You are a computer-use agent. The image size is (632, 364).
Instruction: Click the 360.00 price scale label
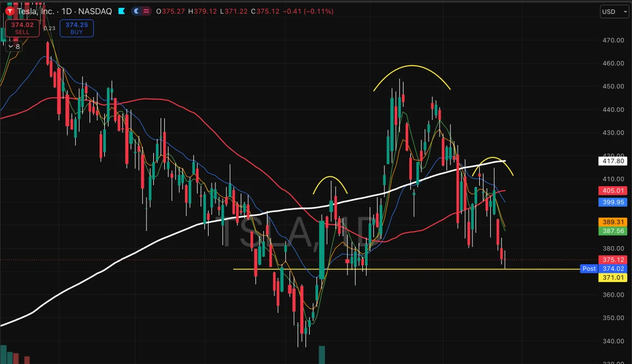[614, 295]
